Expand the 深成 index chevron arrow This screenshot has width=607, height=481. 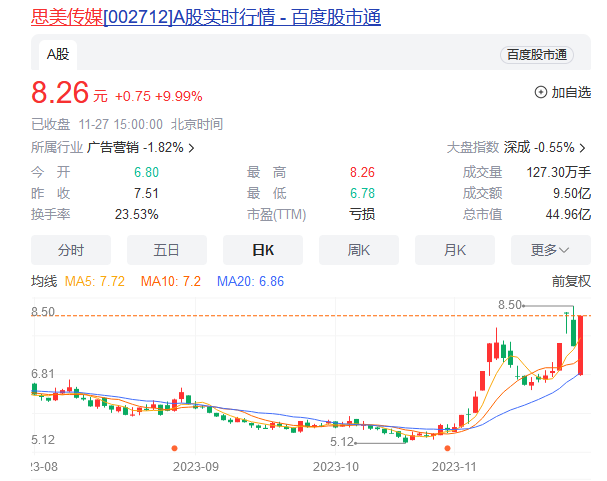pos(583,148)
